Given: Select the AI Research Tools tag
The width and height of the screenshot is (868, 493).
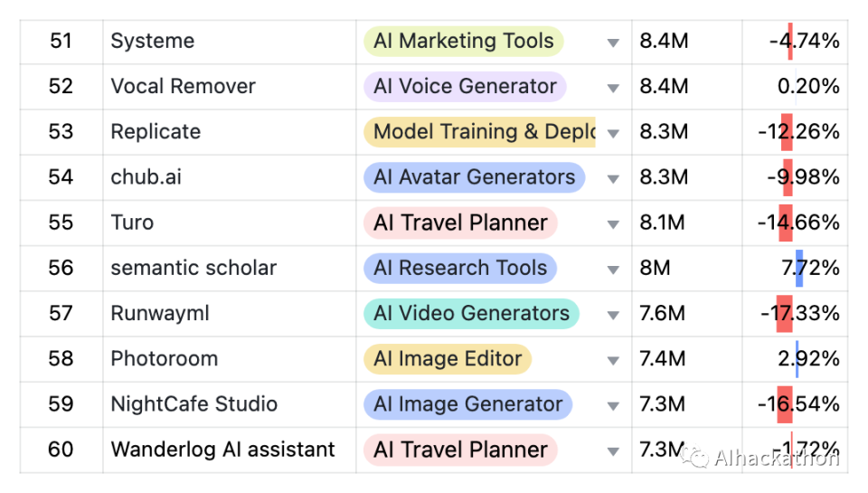Looking at the screenshot, I should pyautogui.click(x=459, y=268).
